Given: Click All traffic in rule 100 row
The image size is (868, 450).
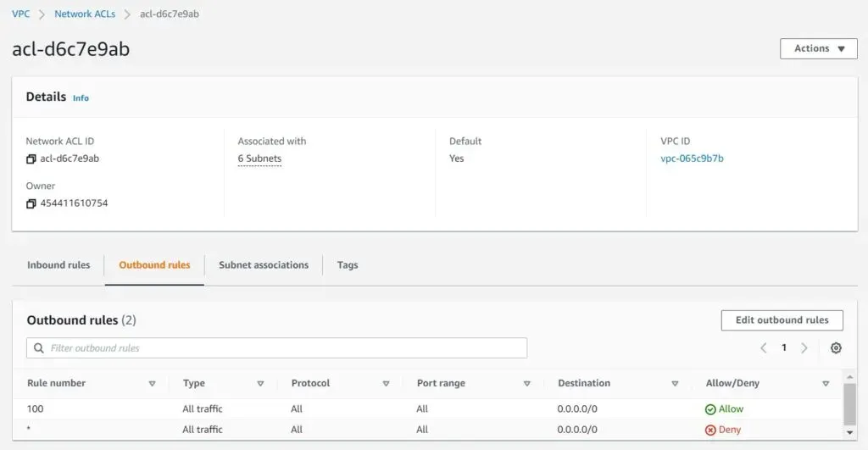Looking at the screenshot, I should pos(203,409).
